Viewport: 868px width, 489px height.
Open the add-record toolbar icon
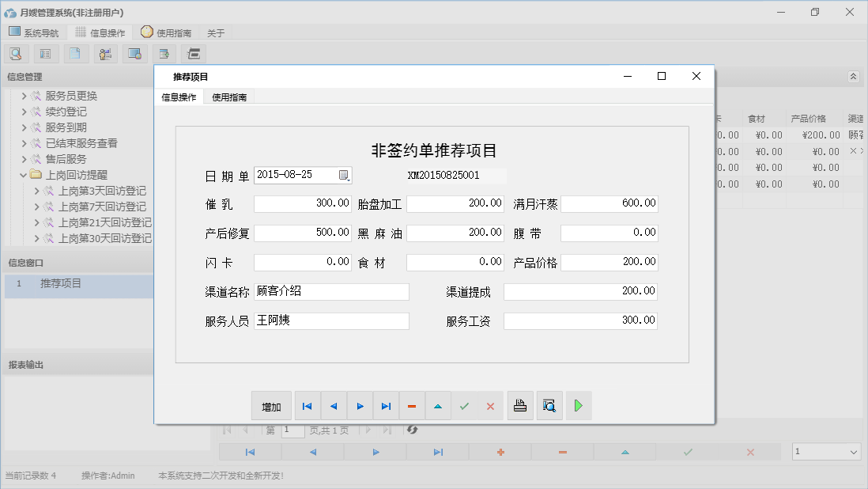tap(164, 53)
